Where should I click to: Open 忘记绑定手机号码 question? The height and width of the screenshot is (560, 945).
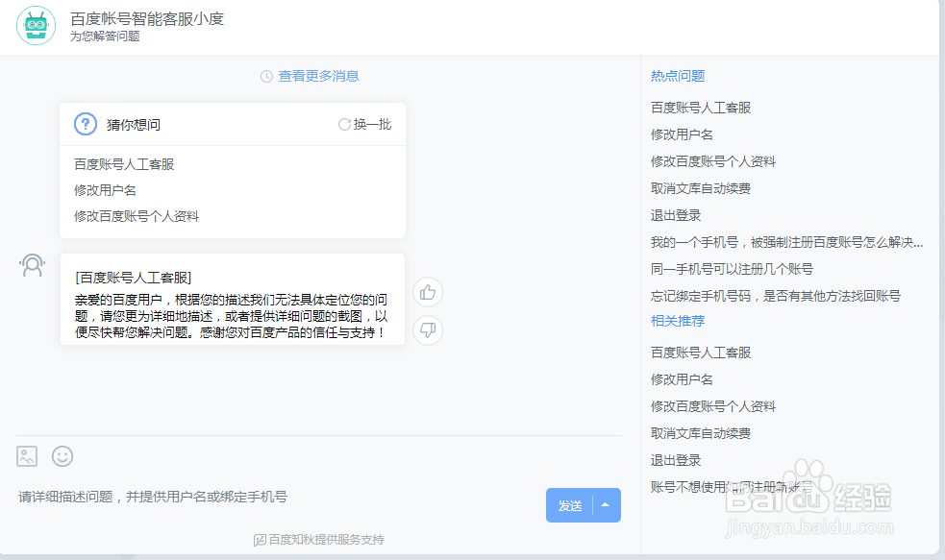click(776, 296)
